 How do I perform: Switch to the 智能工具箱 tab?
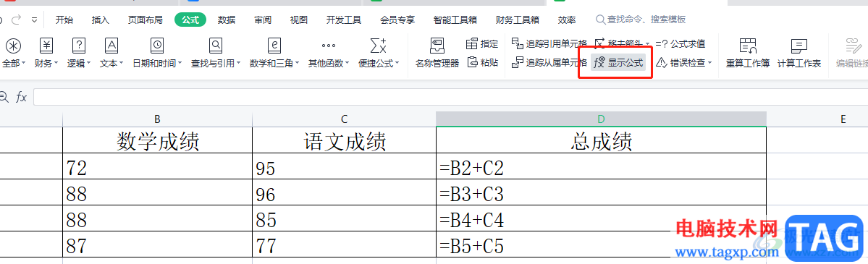[455, 20]
